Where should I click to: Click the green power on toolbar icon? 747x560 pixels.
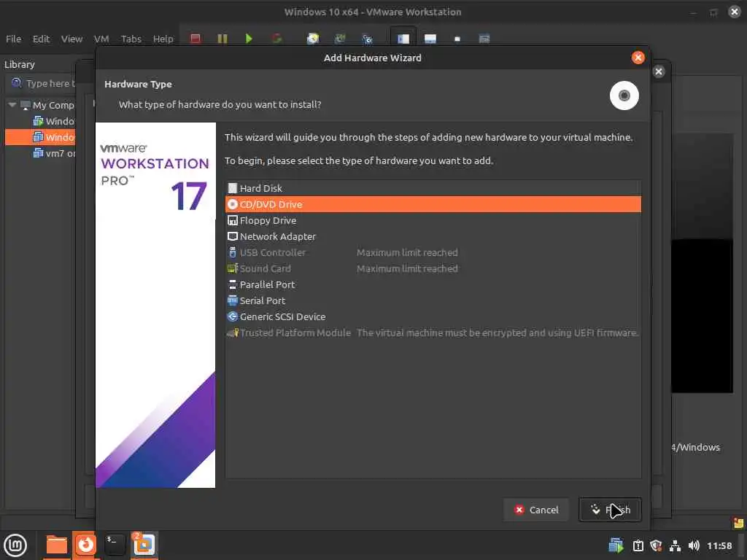[x=249, y=39]
